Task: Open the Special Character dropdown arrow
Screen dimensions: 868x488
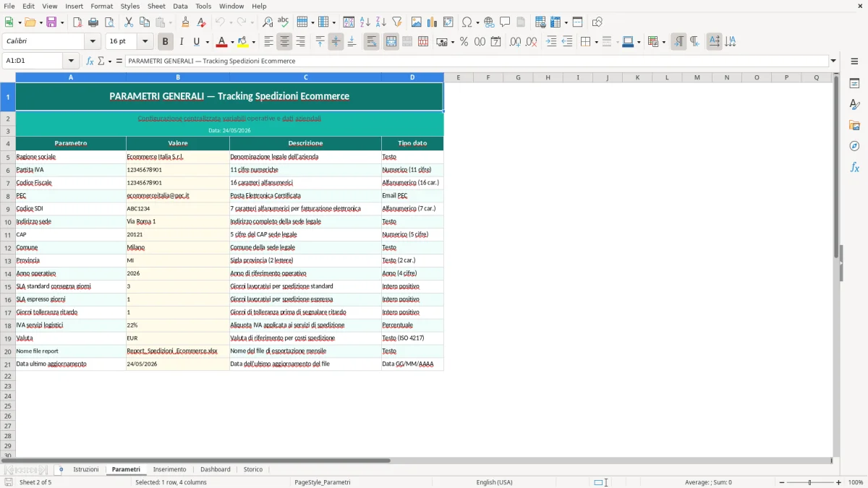Action: pyautogui.click(x=477, y=22)
